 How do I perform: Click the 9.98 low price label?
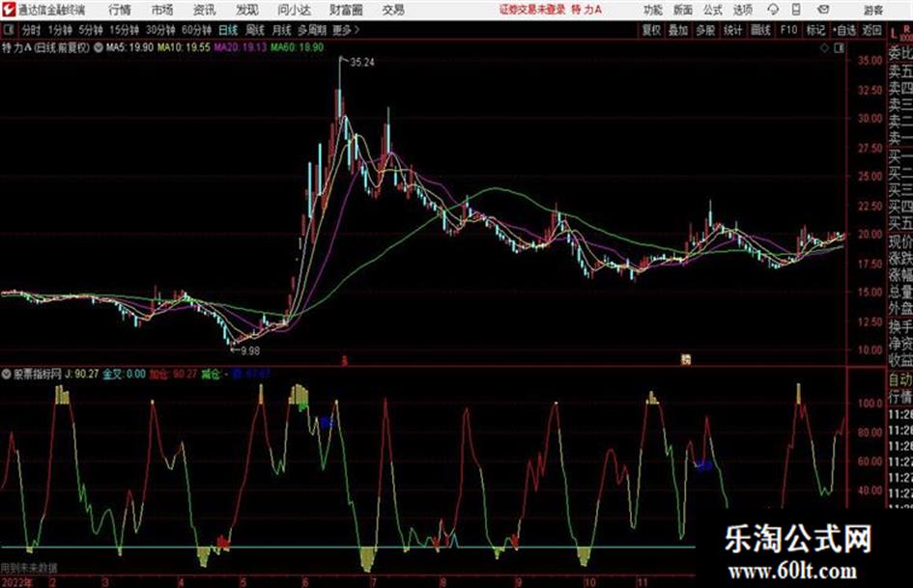[250, 351]
